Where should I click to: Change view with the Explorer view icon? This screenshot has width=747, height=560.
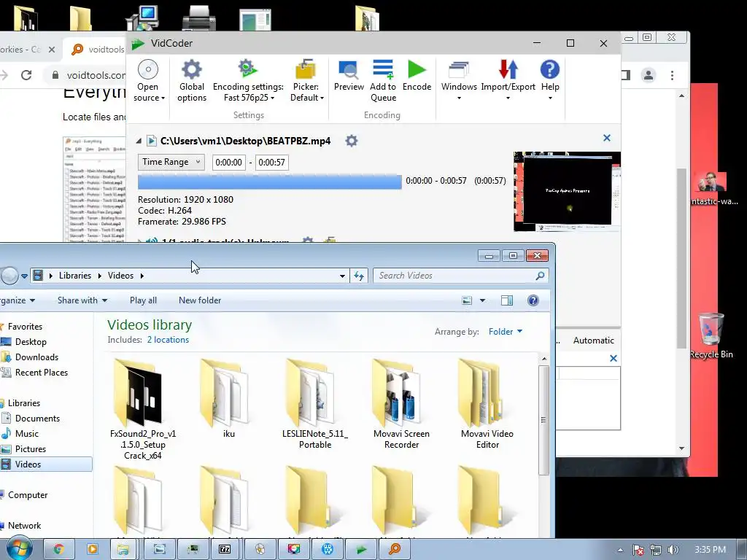pyautogui.click(x=467, y=300)
